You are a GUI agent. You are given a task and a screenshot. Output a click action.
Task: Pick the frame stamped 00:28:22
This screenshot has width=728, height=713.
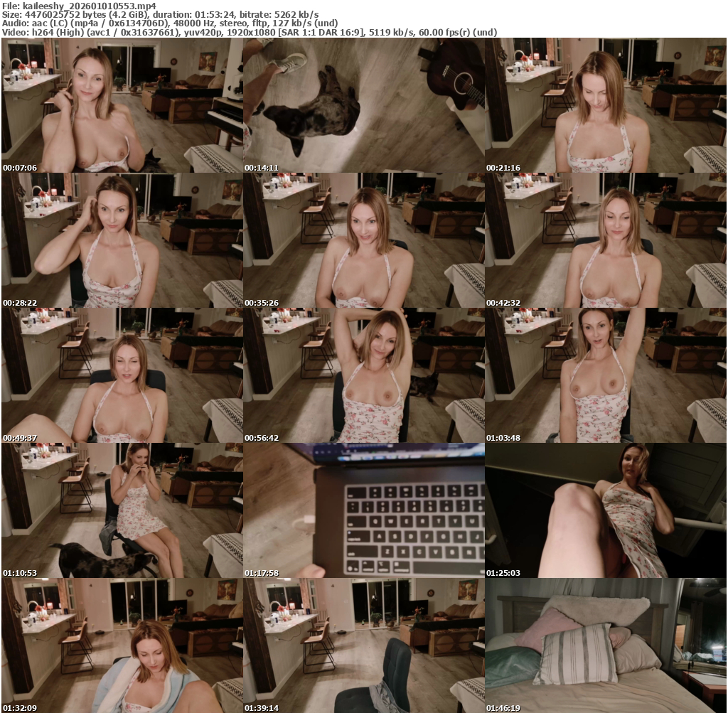tap(122, 240)
